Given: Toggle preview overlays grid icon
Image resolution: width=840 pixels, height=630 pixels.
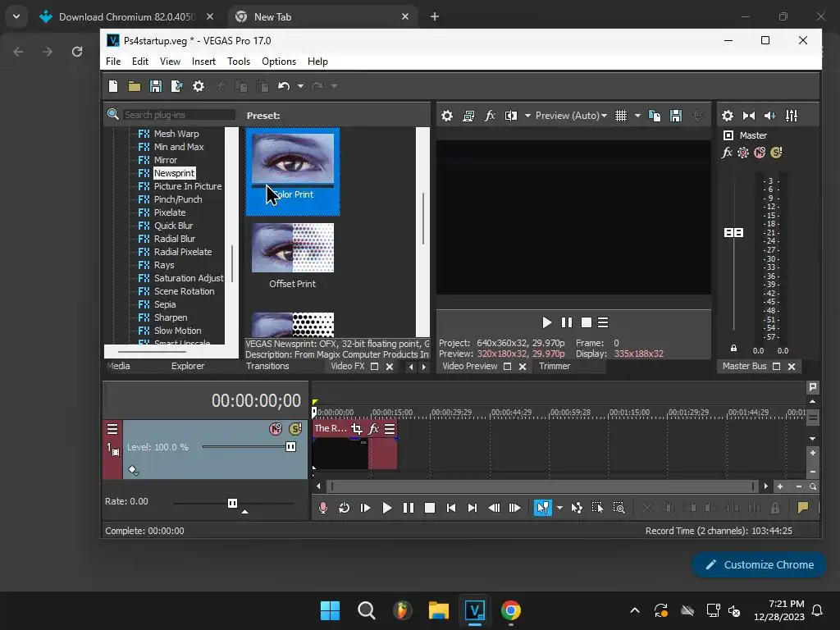Looking at the screenshot, I should (621, 116).
